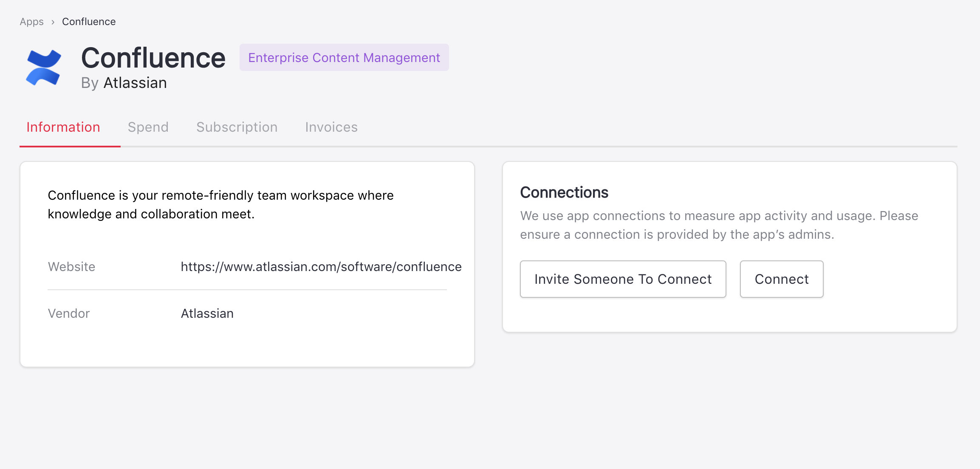Open the Subscription tab
The image size is (980, 469).
pyautogui.click(x=237, y=127)
